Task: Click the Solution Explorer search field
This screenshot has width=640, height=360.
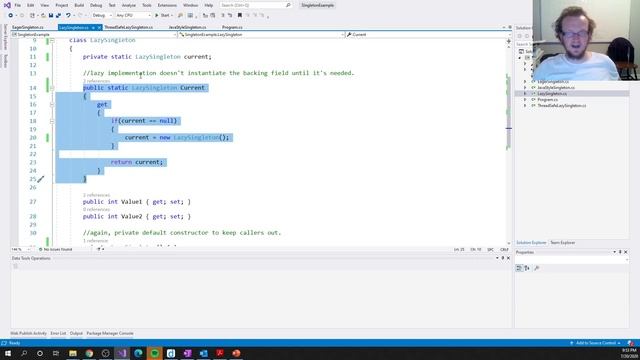Action: pos(524,44)
